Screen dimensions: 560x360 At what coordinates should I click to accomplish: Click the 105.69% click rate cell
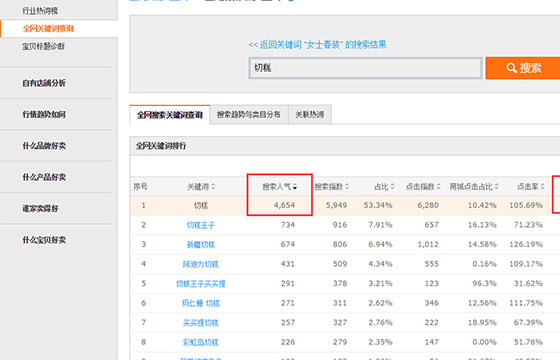[526, 205]
